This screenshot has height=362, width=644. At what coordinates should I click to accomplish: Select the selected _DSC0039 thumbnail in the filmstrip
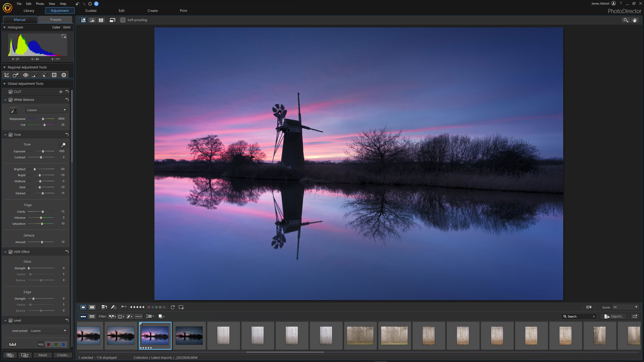(155, 336)
